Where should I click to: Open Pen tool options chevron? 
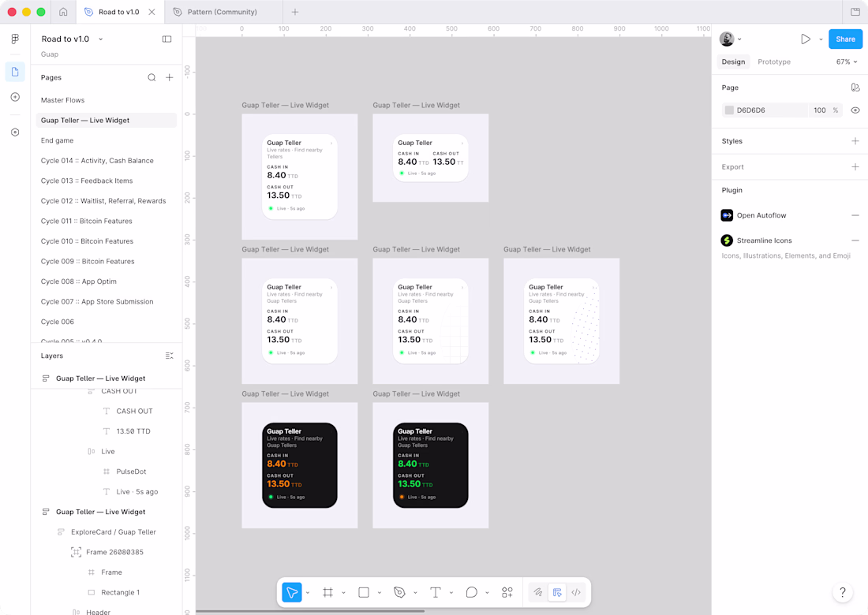(x=415, y=592)
